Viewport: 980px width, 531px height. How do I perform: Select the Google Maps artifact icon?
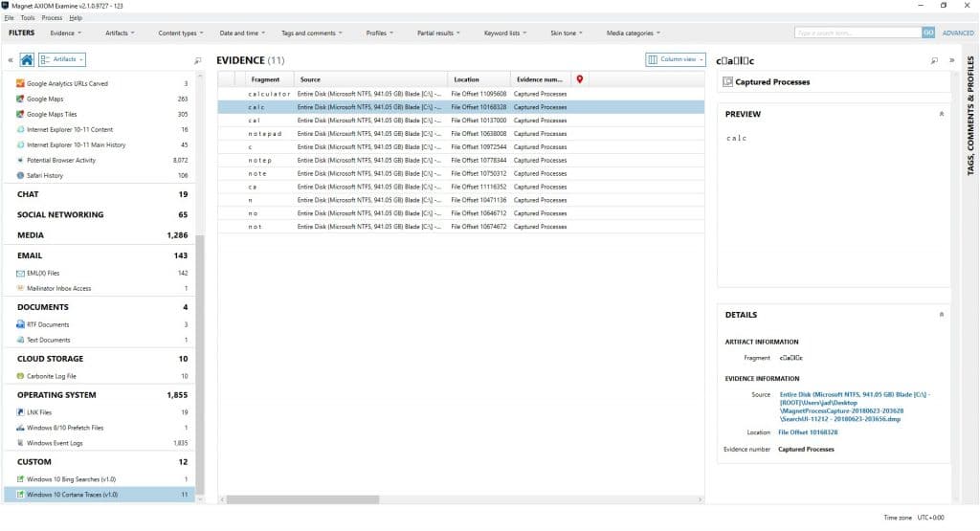tap(20, 99)
